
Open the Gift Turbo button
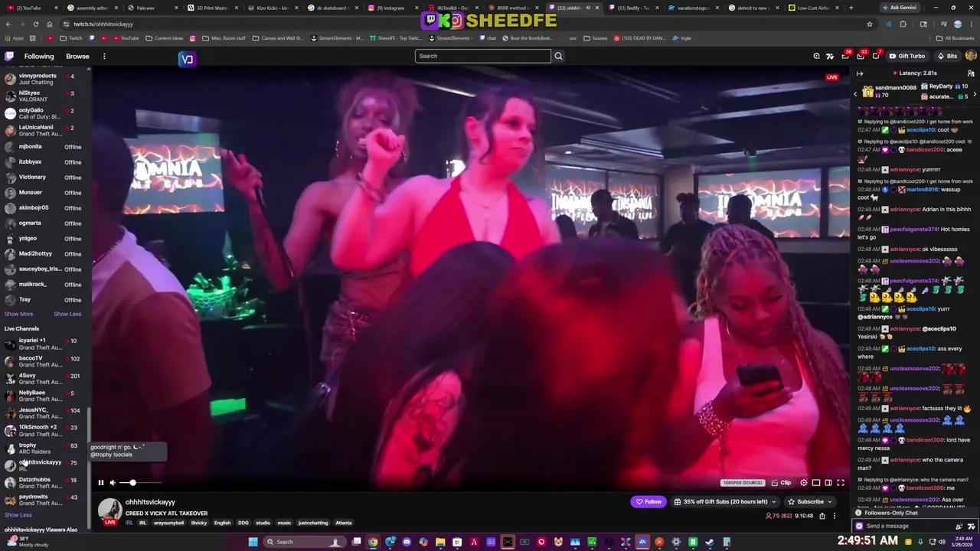906,56
